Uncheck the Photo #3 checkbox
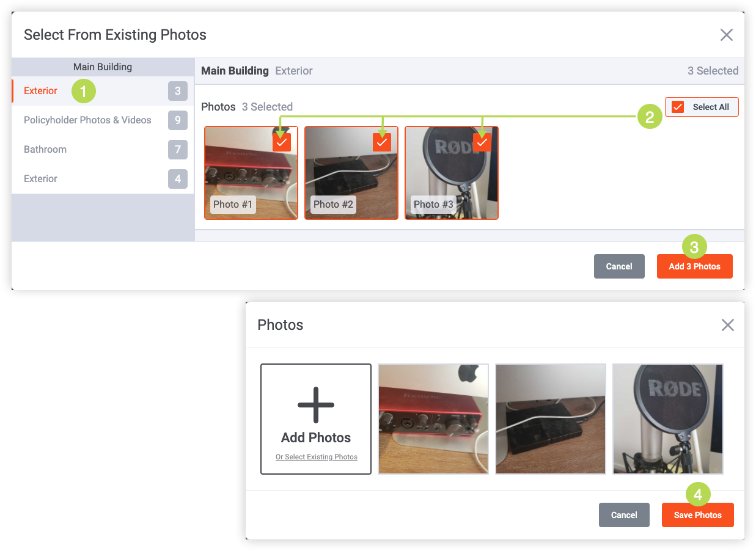The width and height of the screenshot is (756, 551). pyautogui.click(x=482, y=142)
